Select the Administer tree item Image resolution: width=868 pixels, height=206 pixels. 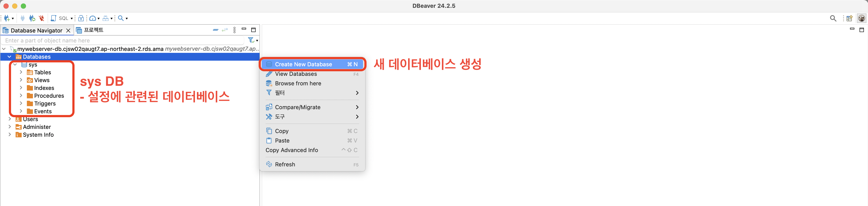click(33, 127)
